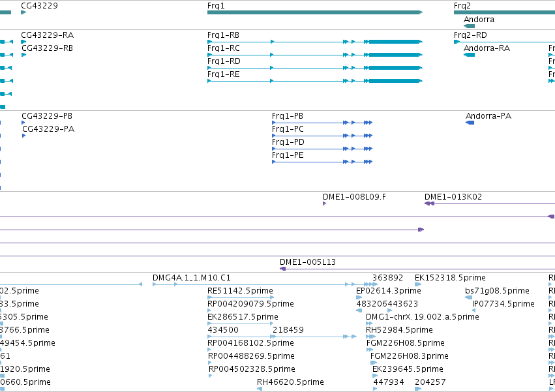Select the 363892 EST label
This screenshot has height=392, width=555.
[387, 278]
